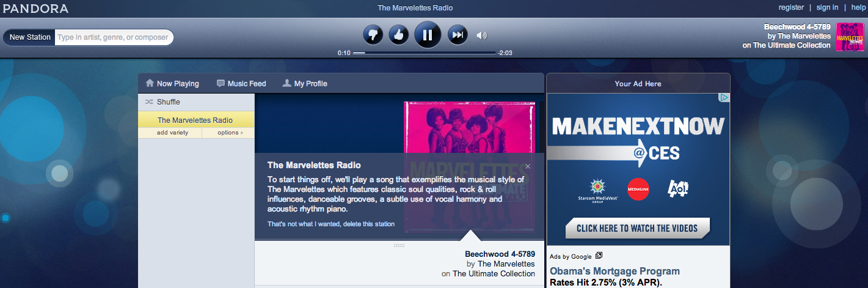Click album art thumbnail in header
This screenshot has height=288, width=868.
tap(850, 37)
